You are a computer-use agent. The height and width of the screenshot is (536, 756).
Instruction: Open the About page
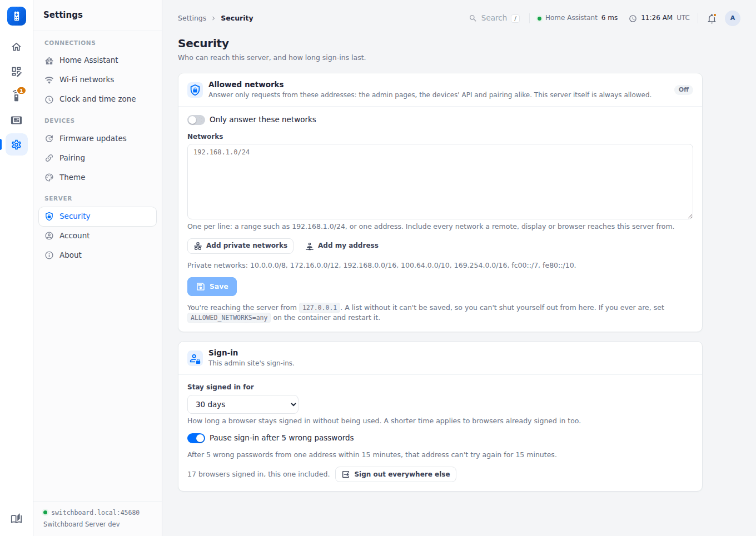[97, 255]
